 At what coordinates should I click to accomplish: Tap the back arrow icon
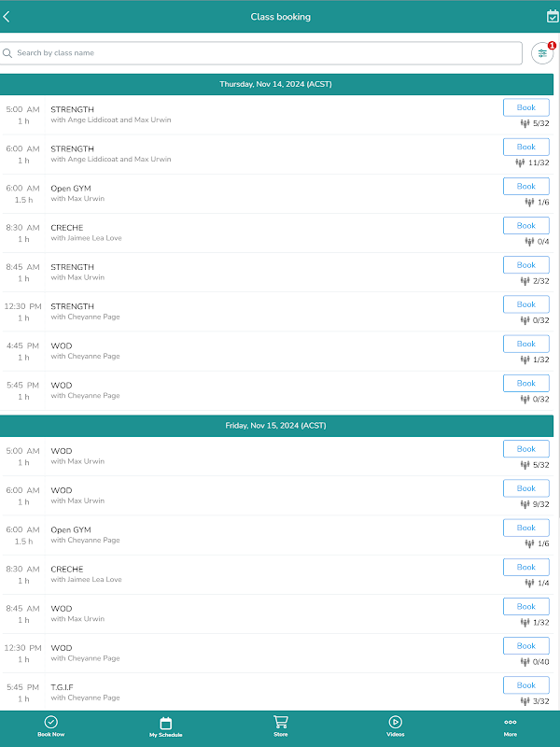7,17
